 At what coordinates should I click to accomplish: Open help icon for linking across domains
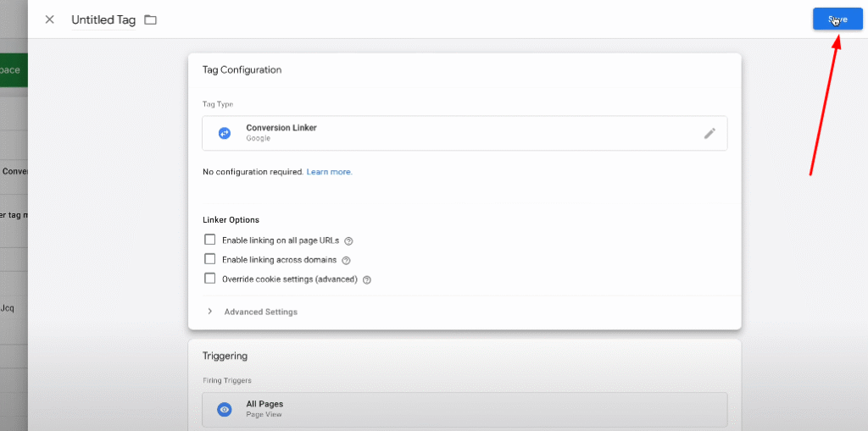click(347, 260)
